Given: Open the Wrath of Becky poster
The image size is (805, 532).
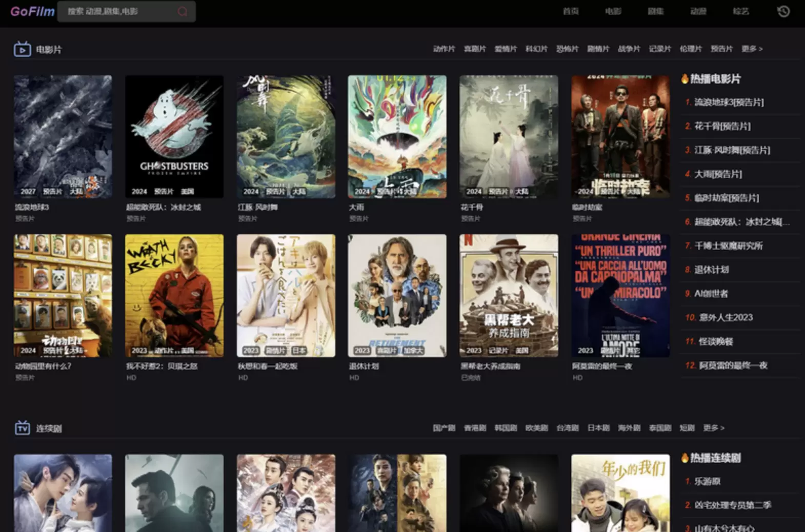Looking at the screenshot, I should [174, 295].
